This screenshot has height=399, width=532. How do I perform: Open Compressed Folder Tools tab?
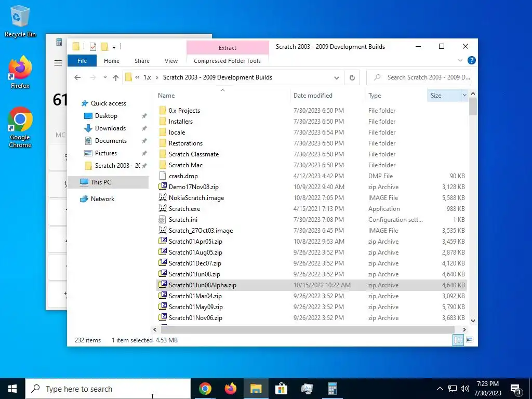(228, 61)
